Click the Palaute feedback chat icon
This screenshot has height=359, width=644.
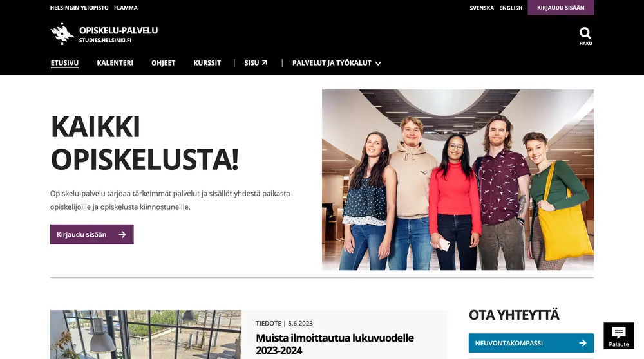click(x=618, y=333)
